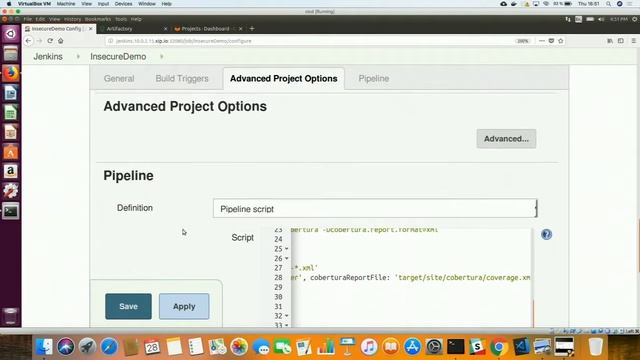
Task: Switch to Projects Dashboard browser tab
Action: point(209,29)
